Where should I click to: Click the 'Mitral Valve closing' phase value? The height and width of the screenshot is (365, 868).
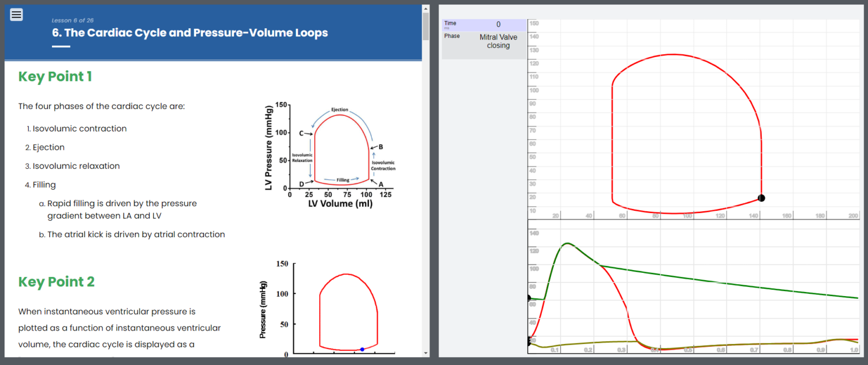498,41
